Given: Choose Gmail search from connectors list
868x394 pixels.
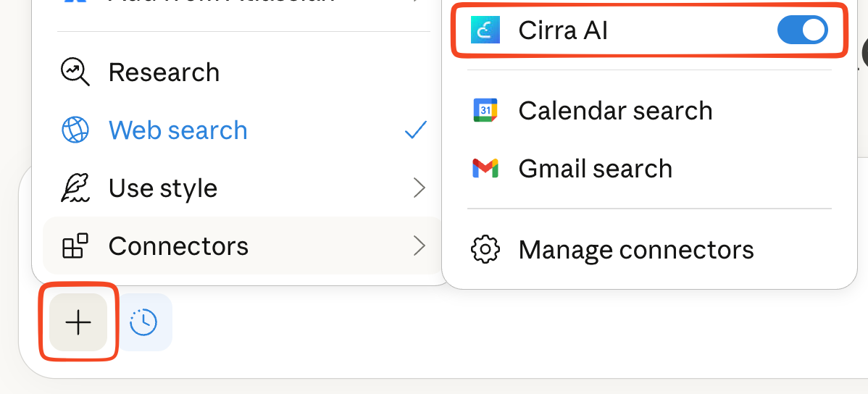Looking at the screenshot, I should pos(595,169).
